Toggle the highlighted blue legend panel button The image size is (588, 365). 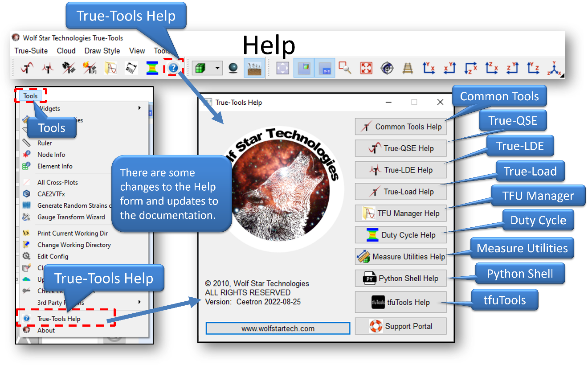pos(325,68)
